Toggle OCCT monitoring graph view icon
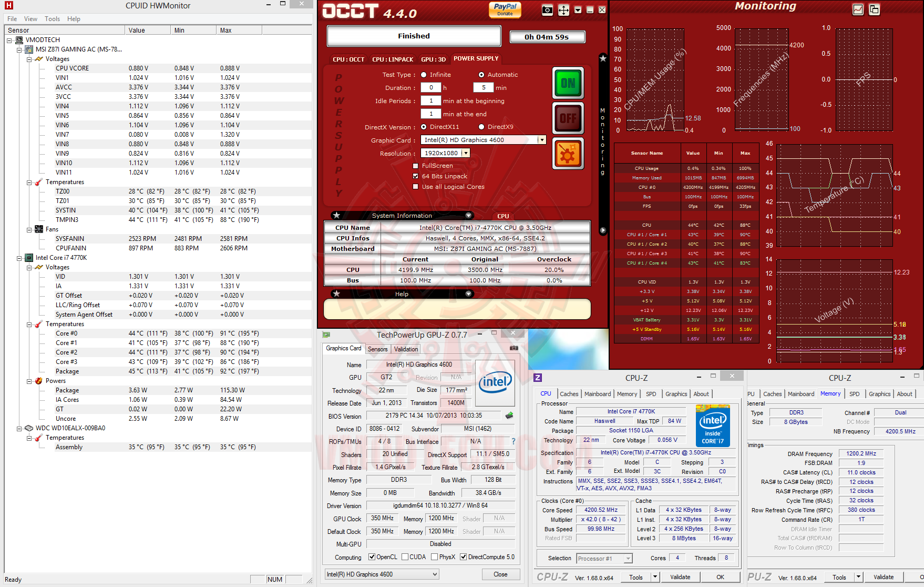The height and width of the screenshot is (587, 924). 858,9
